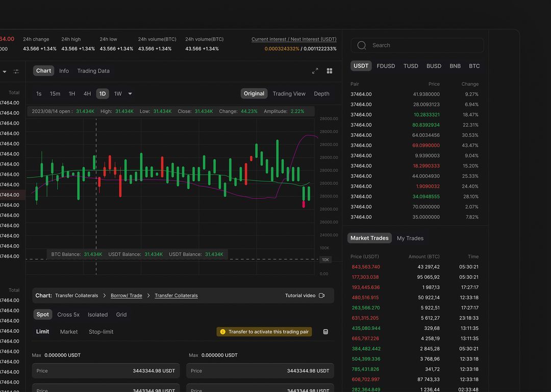
Task: Click the tutorial video camera icon
Action: point(321,296)
